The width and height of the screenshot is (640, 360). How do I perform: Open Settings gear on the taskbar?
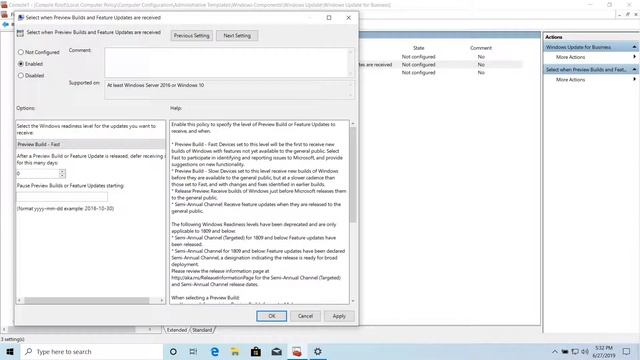coord(318,351)
